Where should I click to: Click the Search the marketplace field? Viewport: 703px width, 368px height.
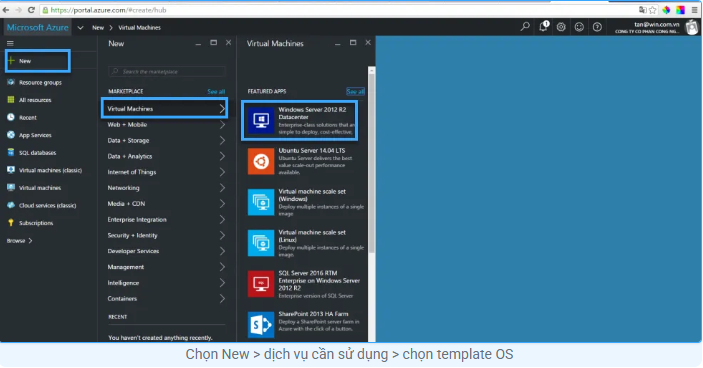167,71
